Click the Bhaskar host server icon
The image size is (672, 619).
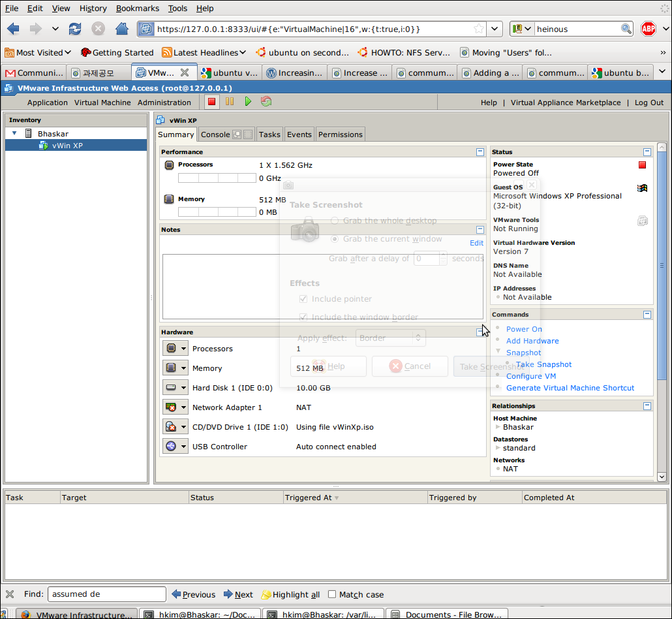[29, 133]
